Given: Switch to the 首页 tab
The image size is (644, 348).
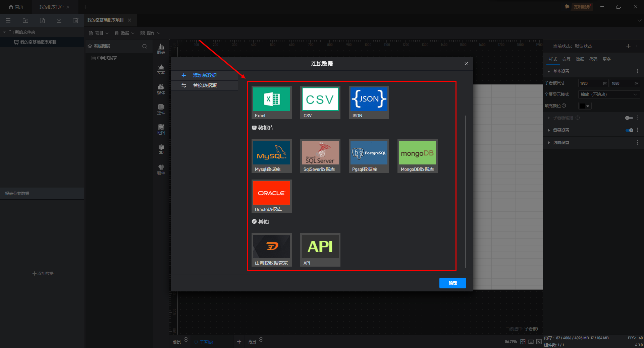Looking at the screenshot, I should point(16,7).
